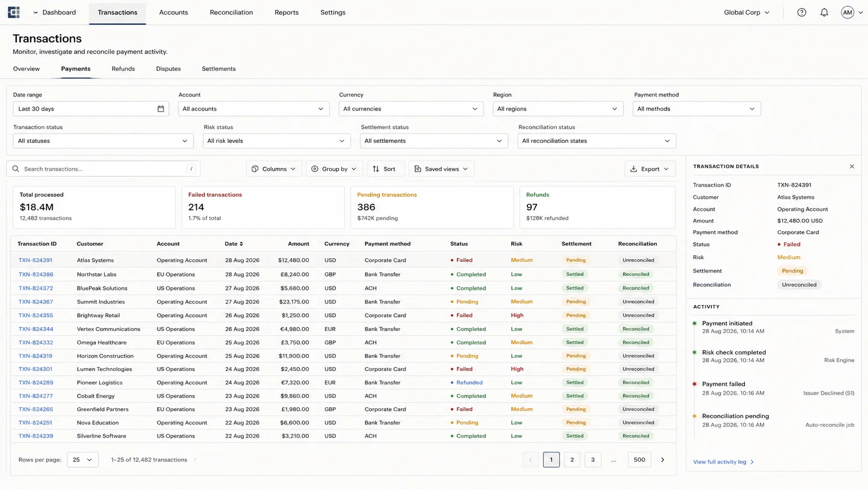Open the Saved views menu
This screenshot has height=489, width=868.
click(x=441, y=169)
